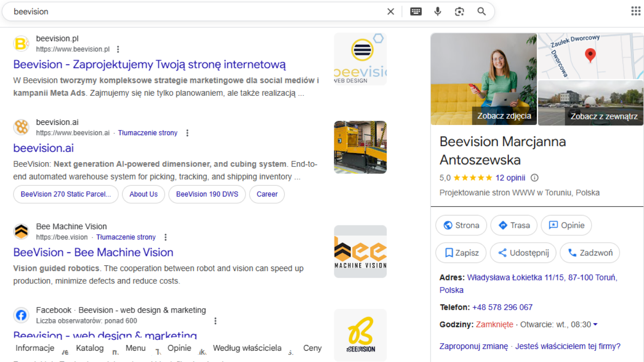Click the yellow B Beevision logo thumbnail

tap(360, 335)
